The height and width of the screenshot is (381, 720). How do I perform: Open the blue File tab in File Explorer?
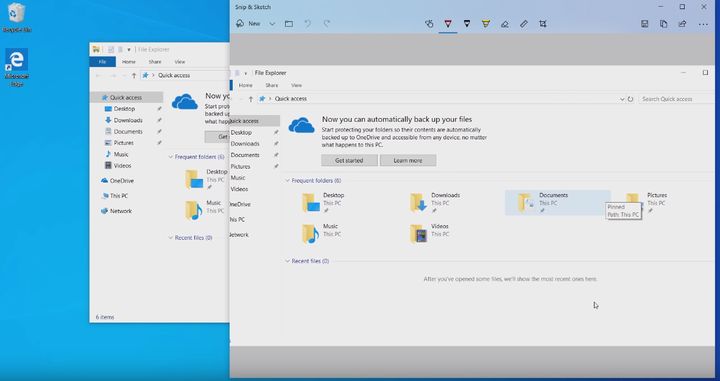[102, 62]
